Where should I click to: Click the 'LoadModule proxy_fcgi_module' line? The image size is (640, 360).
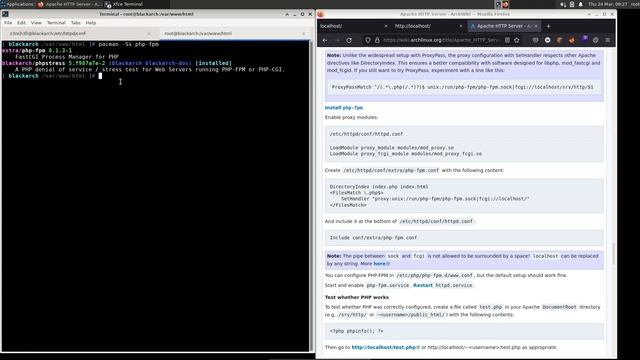[406, 154]
